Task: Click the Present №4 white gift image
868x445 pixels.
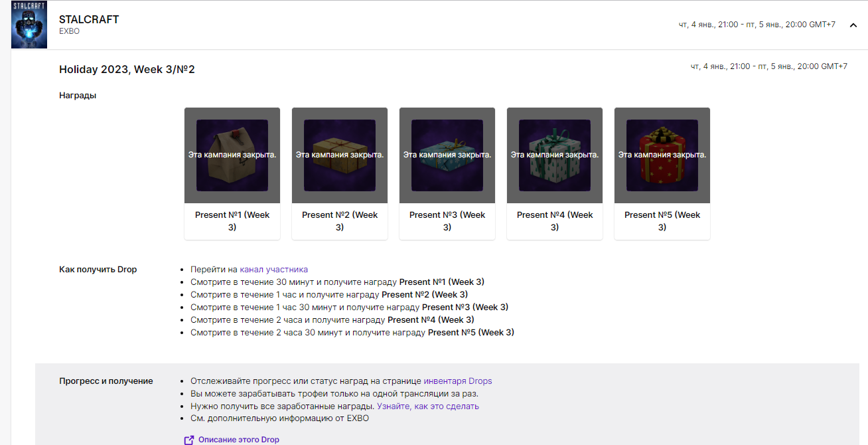Action: point(555,155)
